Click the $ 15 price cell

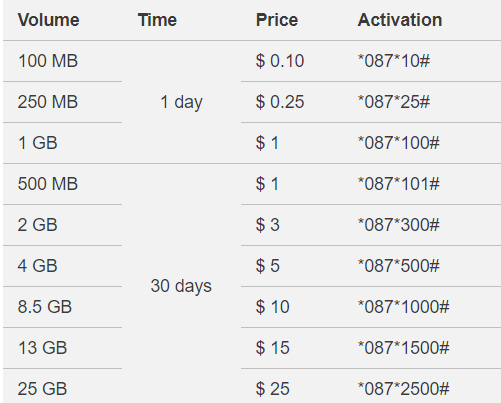[272, 348]
